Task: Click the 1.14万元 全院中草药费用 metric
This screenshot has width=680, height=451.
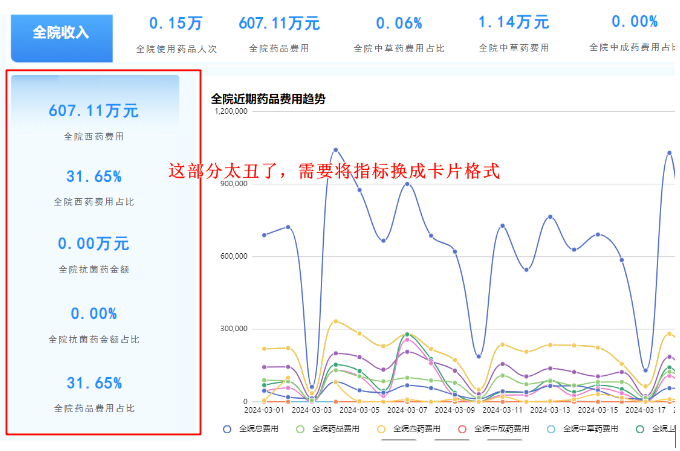Action: 514,34
